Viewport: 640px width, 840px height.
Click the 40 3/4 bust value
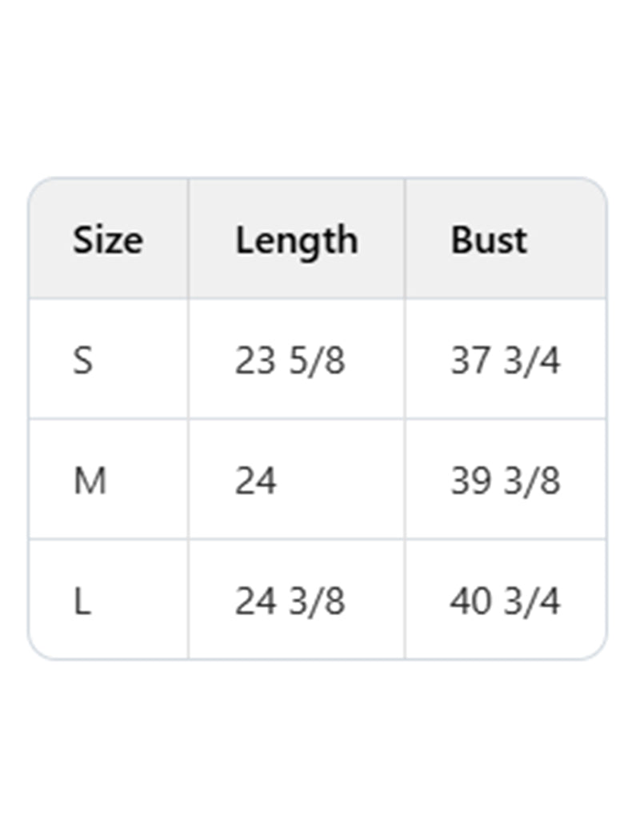click(x=505, y=602)
